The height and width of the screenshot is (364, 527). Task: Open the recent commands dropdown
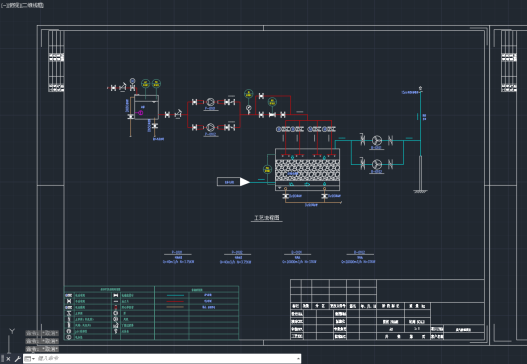30,359
